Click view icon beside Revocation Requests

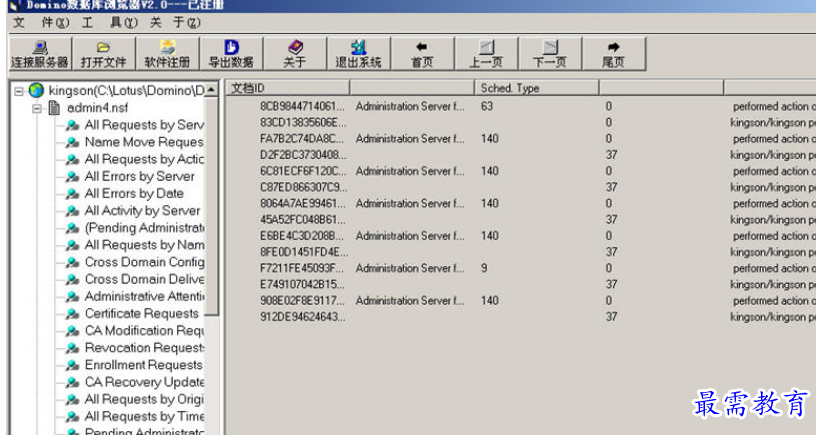[x=72, y=348]
